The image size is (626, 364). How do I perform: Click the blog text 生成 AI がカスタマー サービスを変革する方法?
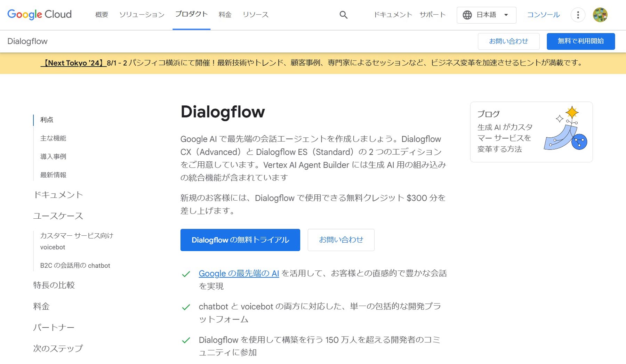[505, 138]
